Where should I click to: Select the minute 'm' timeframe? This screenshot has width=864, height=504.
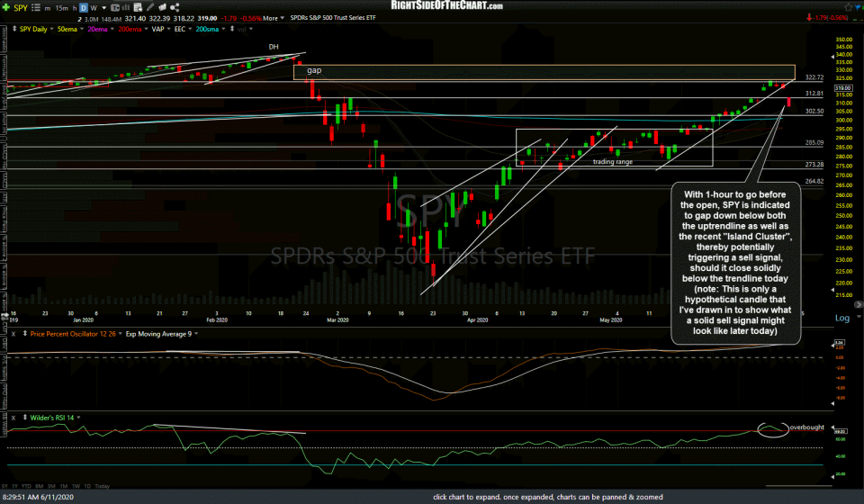click(48, 8)
